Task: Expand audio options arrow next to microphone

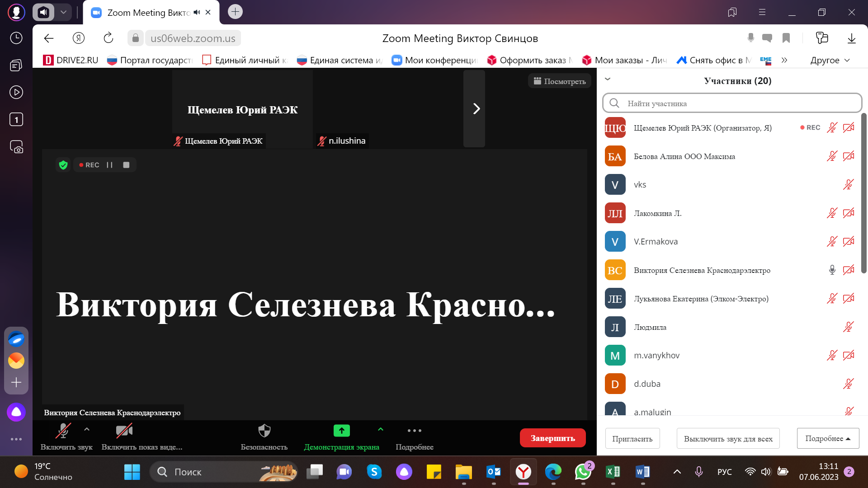Action: tap(87, 429)
